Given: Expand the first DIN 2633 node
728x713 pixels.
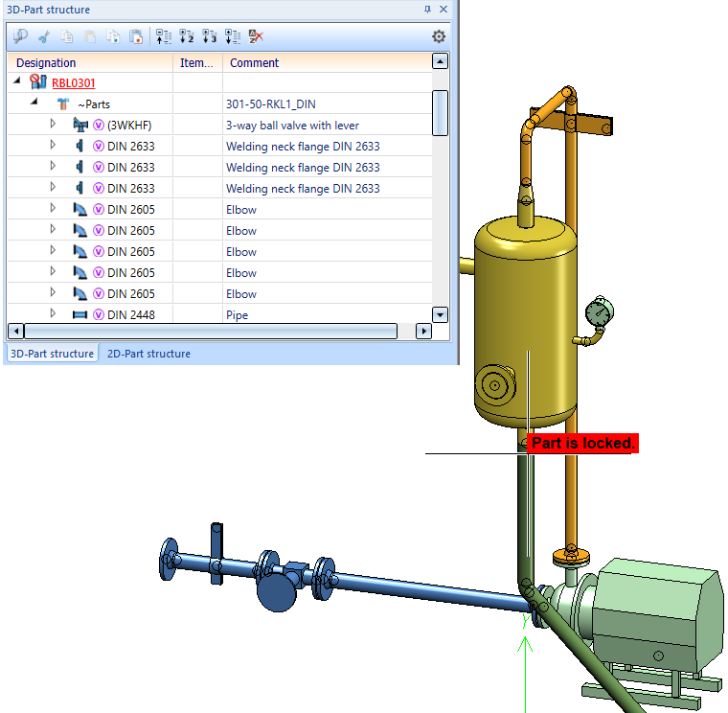Looking at the screenshot, I should point(53,145).
